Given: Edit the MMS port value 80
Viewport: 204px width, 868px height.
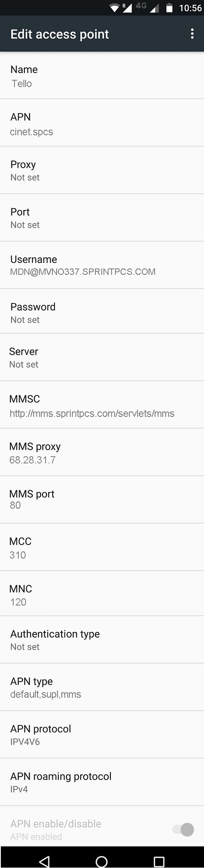Looking at the screenshot, I should (x=102, y=500).
